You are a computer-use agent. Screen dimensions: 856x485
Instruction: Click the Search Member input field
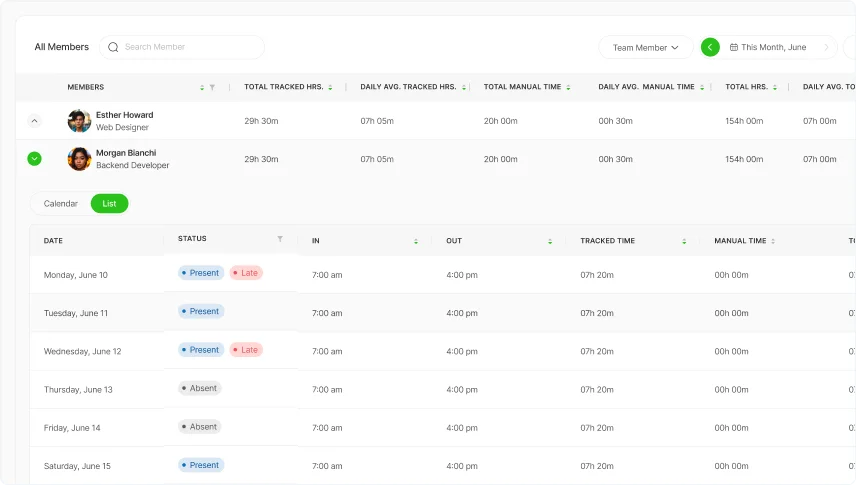point(190,47)
